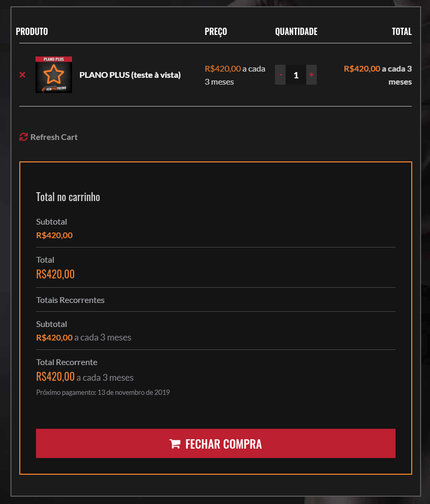
Task: Open PLANO PLUS (teste à vista) product link
Action: coord(130,75)
